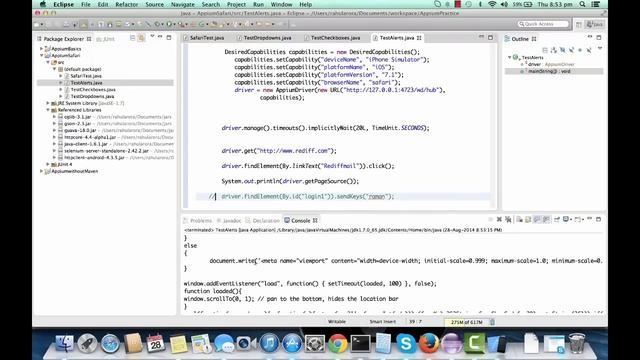Select guava-18.0.jar library
The image size is (640, 360).
[80, 130]
